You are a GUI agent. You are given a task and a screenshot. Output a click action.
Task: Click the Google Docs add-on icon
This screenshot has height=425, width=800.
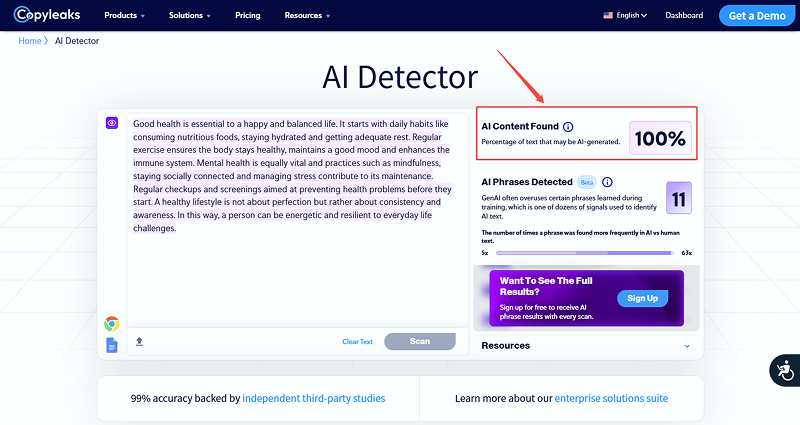pos(112,345)
